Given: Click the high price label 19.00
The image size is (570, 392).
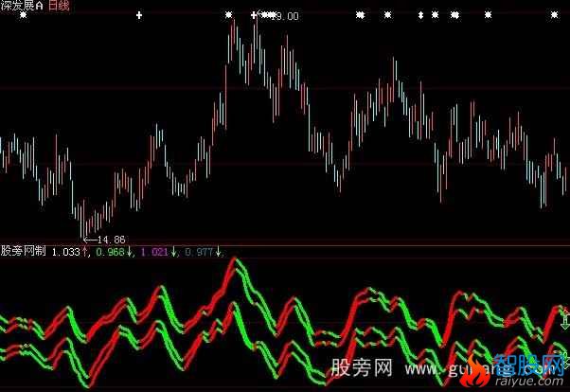Looking at the screenshot, I should (287, 16).
